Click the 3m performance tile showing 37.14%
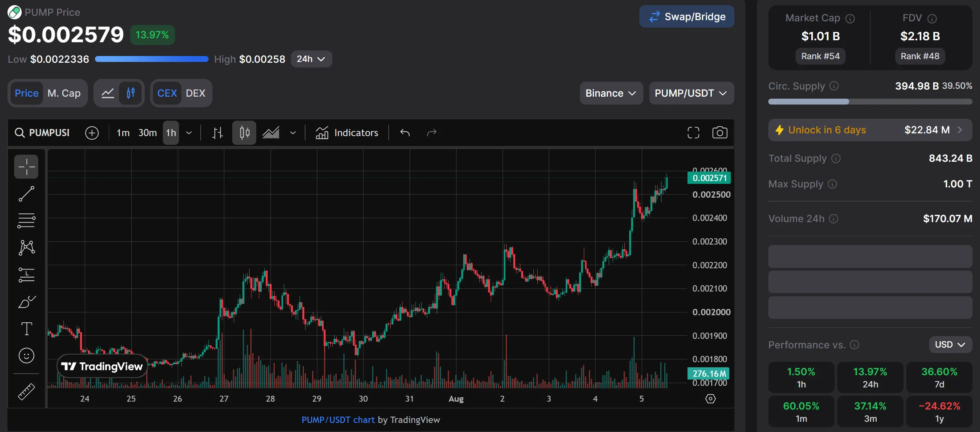980x432 pixels. coord(870,411)
